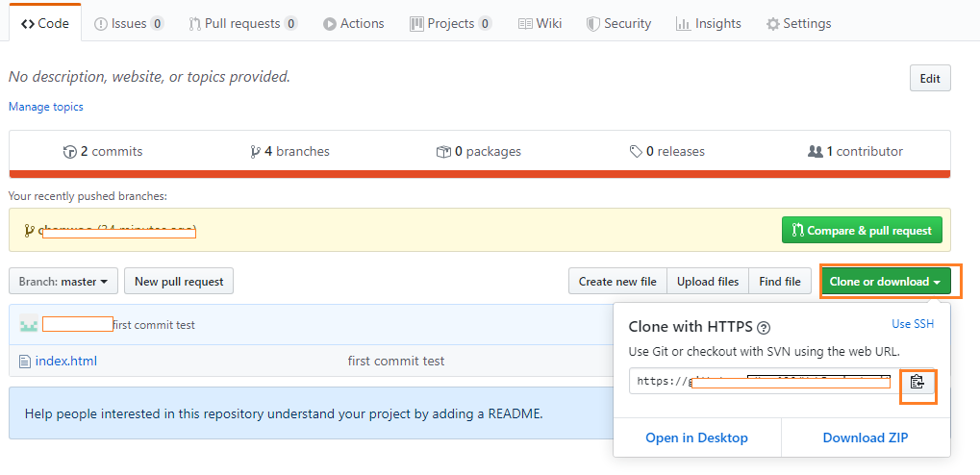View the Insights tab
This screenshot has height=475, width=980.
coord(708,24)
